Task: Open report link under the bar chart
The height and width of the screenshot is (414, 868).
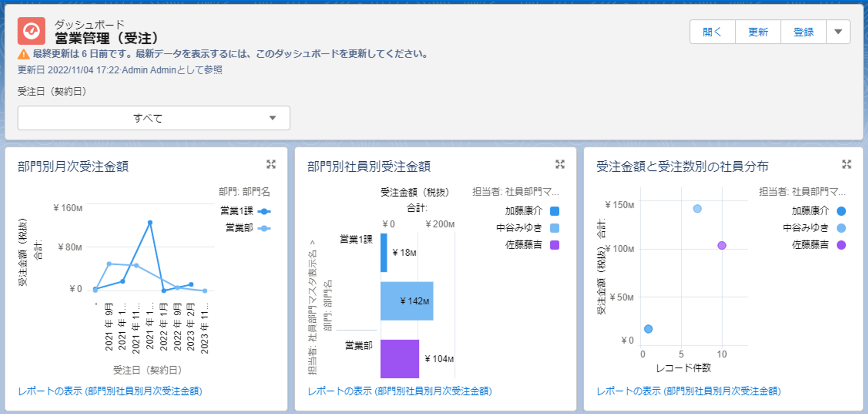Action: coord(399,391)
